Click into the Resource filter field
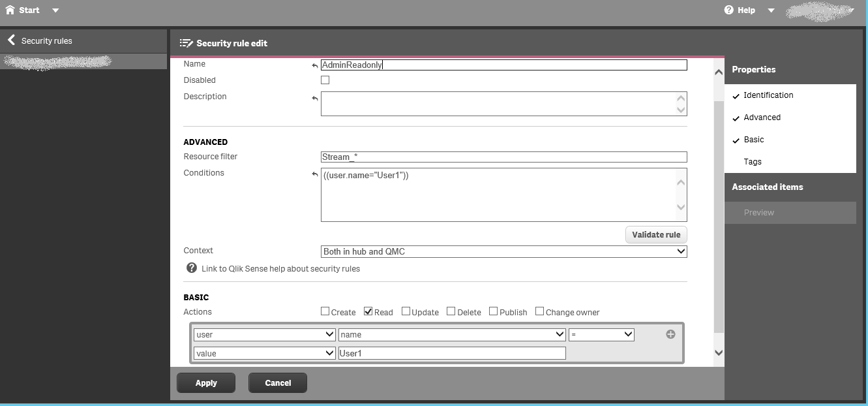868x406 pixels. coord(503,157)
